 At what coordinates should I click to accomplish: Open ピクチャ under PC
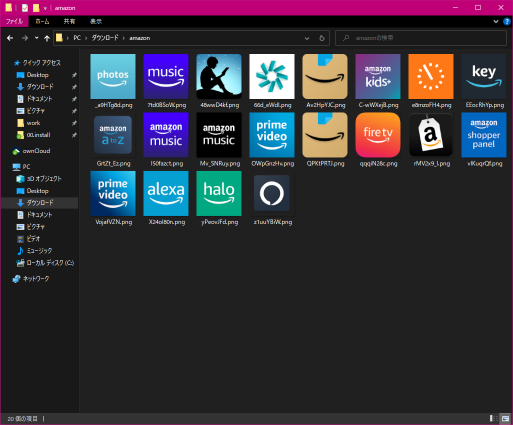point(35,227)
